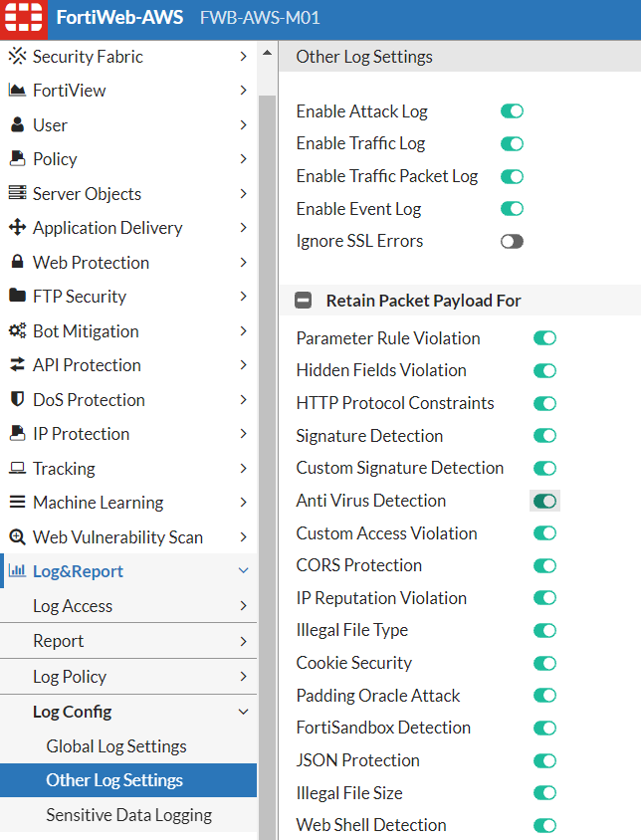This screenshot has height=840, width=641.
Task: Toggle Anti Virus Detection payload retention
Action: (544, 501)
